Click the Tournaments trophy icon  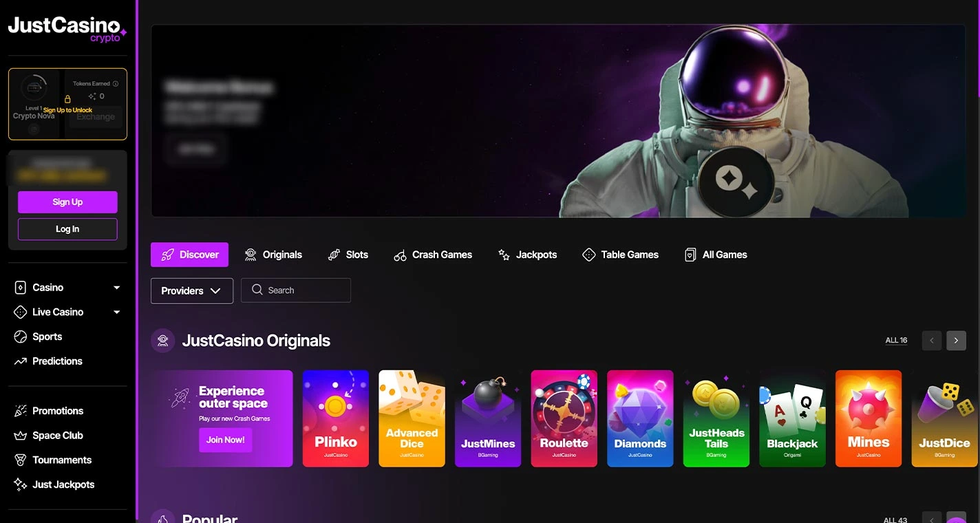[x=21, y=460]
